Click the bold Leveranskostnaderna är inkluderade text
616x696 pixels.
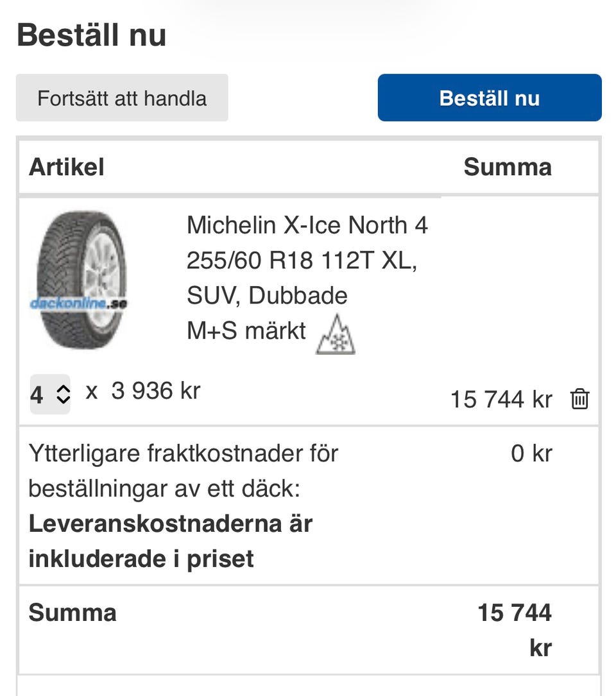pyautogui.click(x=170, y=541)
